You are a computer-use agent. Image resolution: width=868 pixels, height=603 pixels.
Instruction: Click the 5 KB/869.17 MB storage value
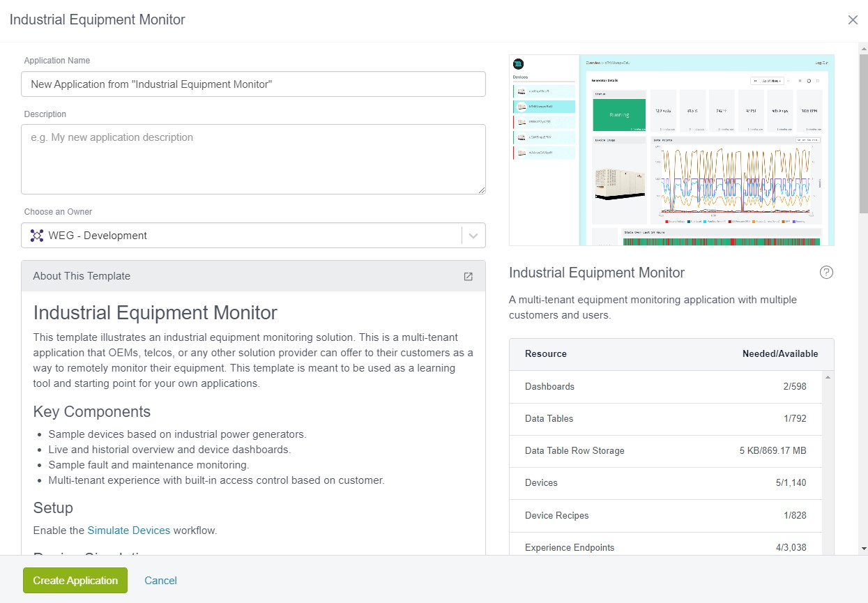[772, 451]
